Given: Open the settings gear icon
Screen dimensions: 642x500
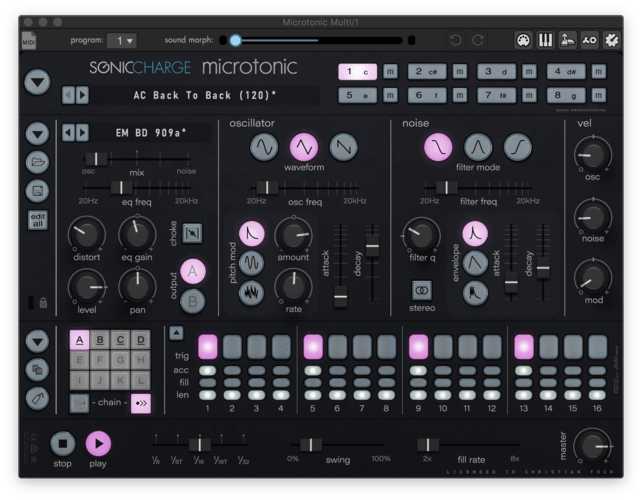Looking at the screenshot, I should pos(612,40).
